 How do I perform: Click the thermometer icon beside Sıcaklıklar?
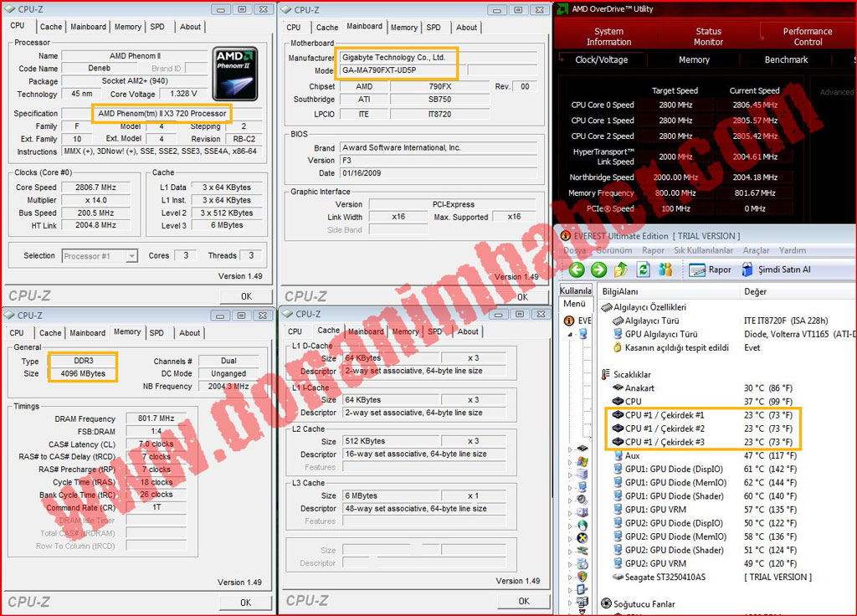[605, 374]
